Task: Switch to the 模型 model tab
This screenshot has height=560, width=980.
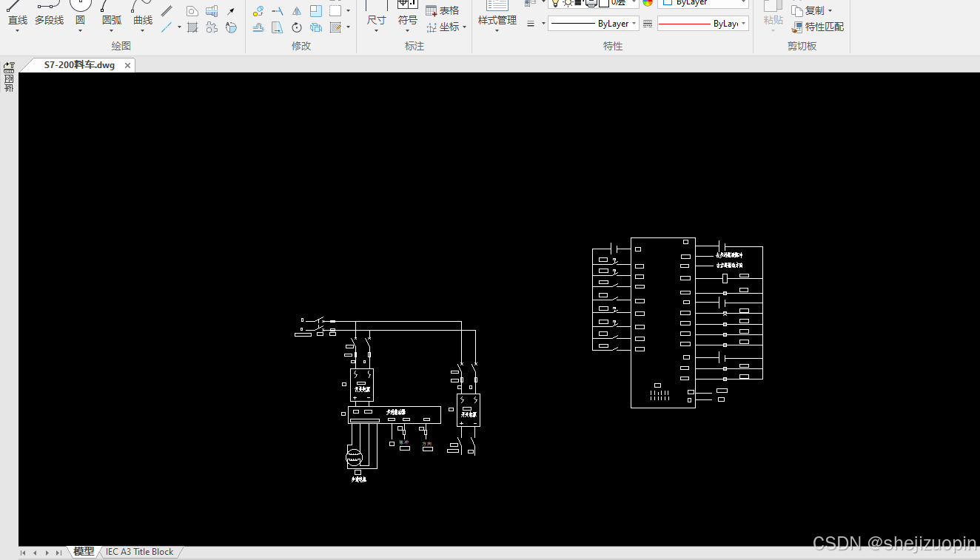Action: point(84,552)
